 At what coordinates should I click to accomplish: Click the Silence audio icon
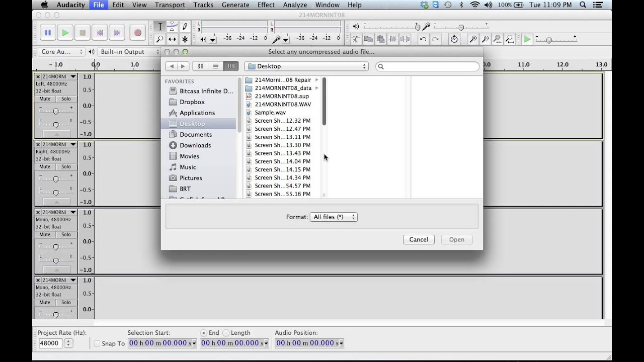point(405,39)
